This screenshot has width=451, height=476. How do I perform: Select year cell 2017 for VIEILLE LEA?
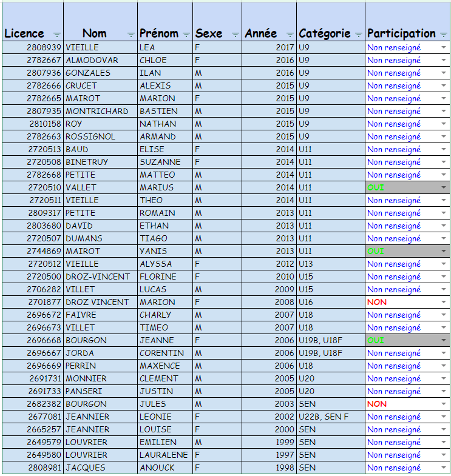click(270, 47)
